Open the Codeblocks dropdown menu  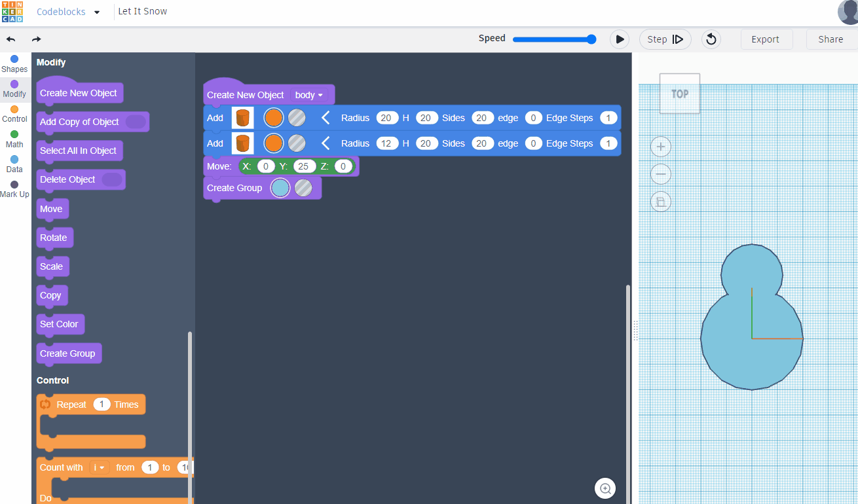(68, 12)
